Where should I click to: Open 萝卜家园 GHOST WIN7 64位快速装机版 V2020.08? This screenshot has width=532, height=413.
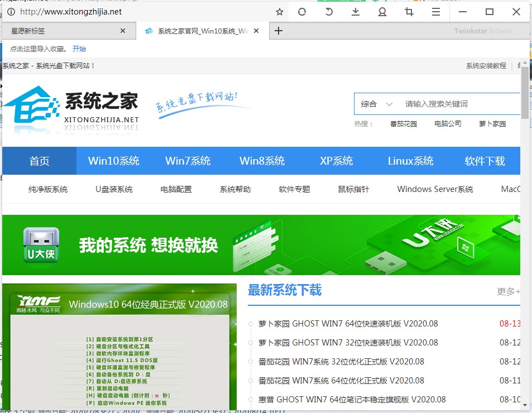348,324
